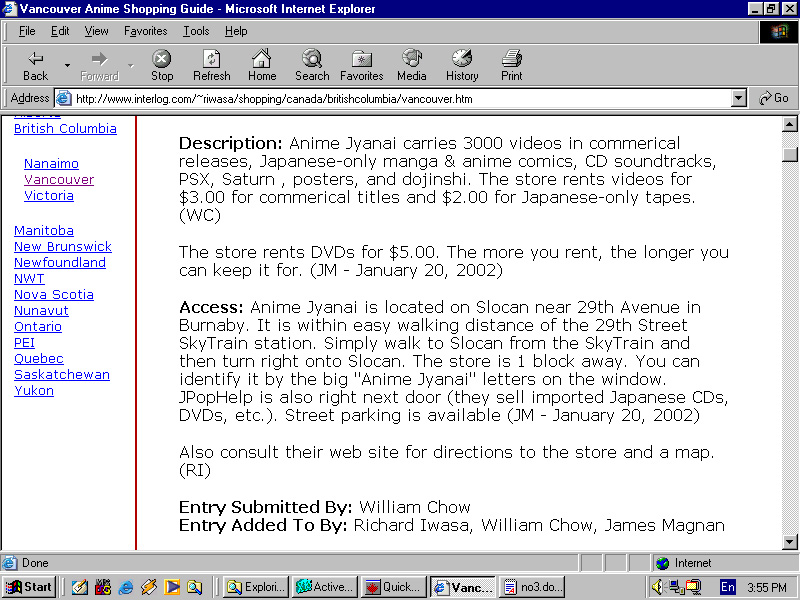Click the Stop loading button

click(162, 66)
